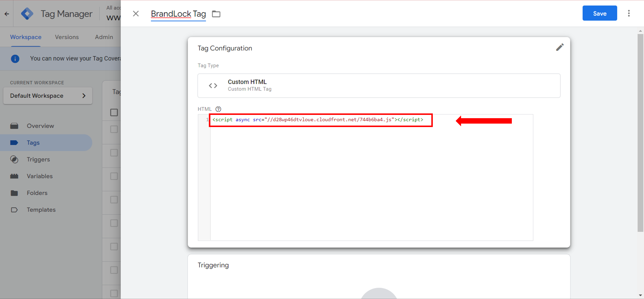This screenshot has width=644, height=299.
Task: Save the BrandLock Tag
Action: [600, 13]
